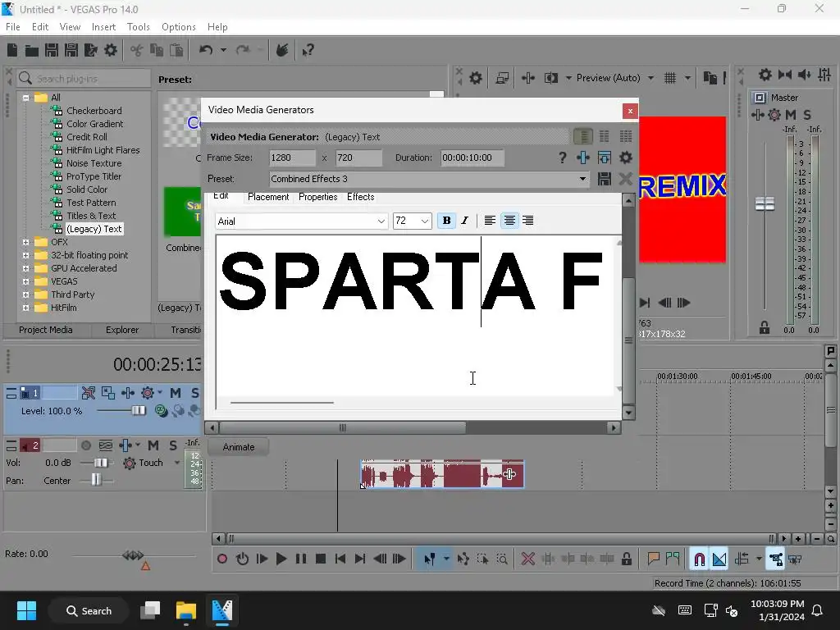Mute audio track 2 with M button
This screenshot has width=840, height=630.
[x=153, y=445]
